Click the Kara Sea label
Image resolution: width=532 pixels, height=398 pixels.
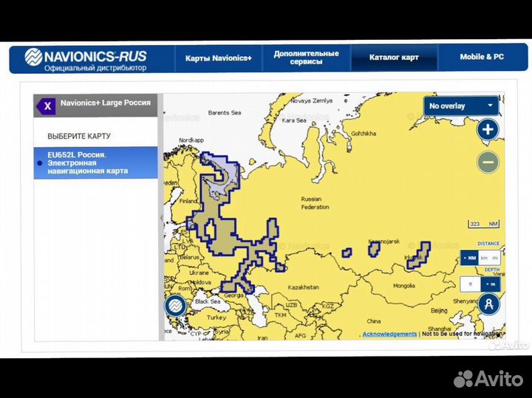[294, 120]
